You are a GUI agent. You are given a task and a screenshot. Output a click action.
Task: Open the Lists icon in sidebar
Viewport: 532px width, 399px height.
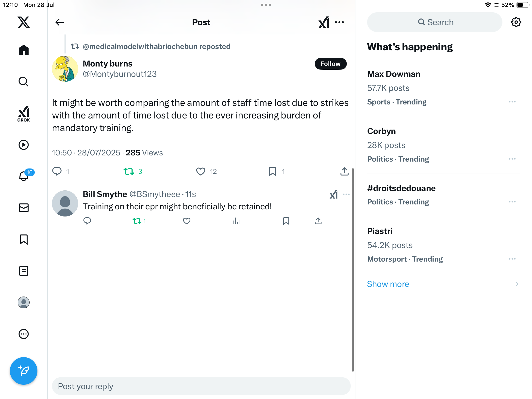tap(24, 271)
